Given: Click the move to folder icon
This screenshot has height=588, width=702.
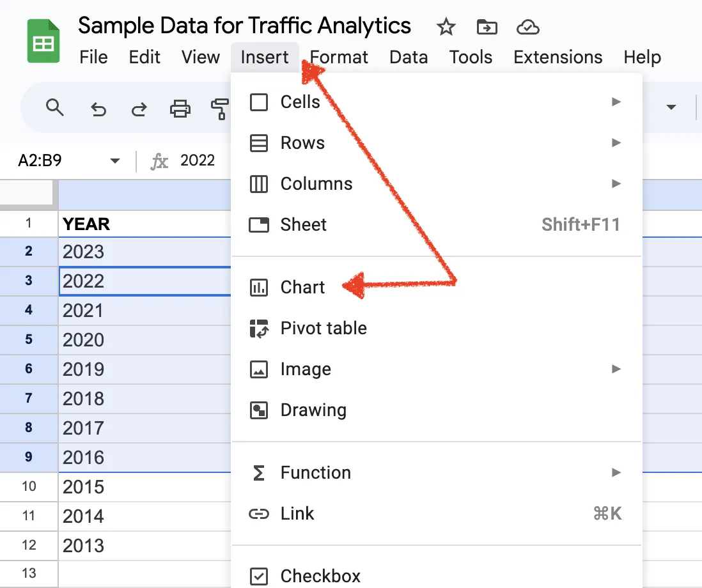Looking at the screenshot, I should pos(487,27).
